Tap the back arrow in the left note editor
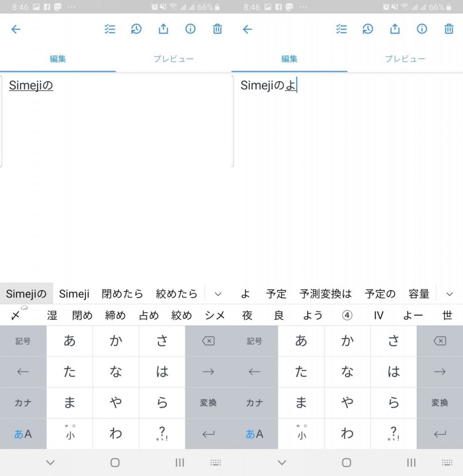The height and width of the screenshot is (476, 463). pyautogui.click(x=16, y=29)
